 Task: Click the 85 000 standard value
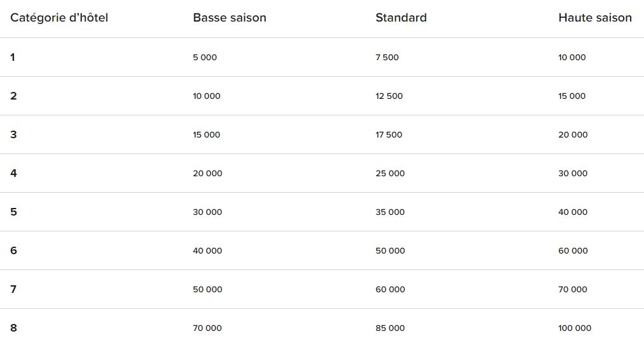390,328
